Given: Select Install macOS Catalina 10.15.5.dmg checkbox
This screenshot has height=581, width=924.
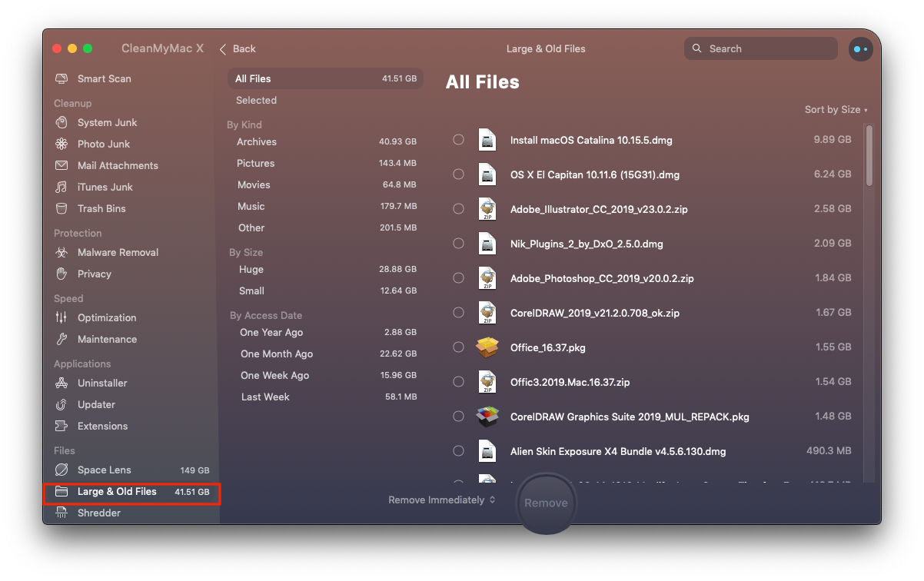Looking at the screenshot, I should pos(458,140).
